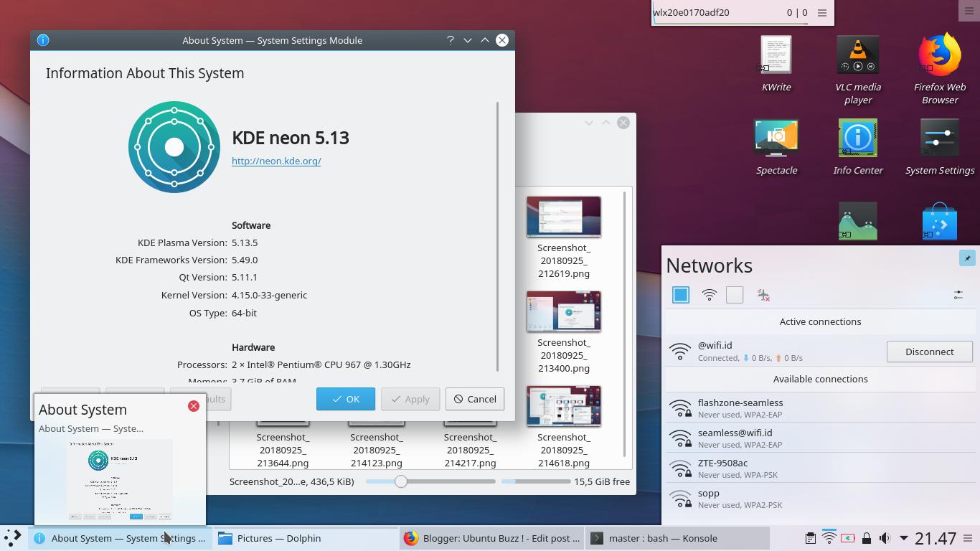Toggle airplane mode in Networks panel
The image size is (980, 551).
coord(763,295)
